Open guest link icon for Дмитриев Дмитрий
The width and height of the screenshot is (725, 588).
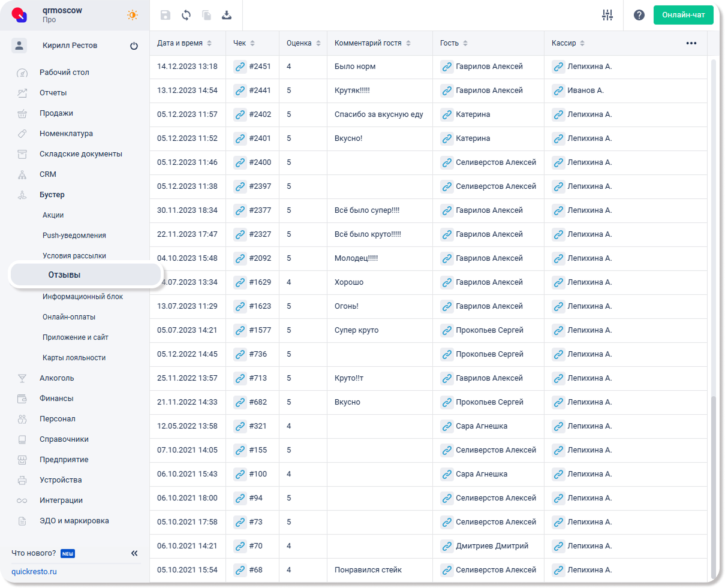[x=447, y=546]
